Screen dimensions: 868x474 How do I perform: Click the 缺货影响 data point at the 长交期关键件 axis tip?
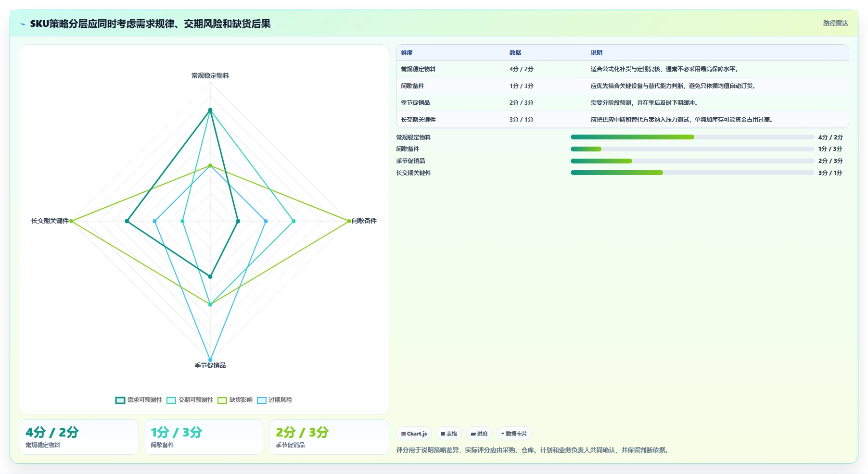(x=71, y=221)
